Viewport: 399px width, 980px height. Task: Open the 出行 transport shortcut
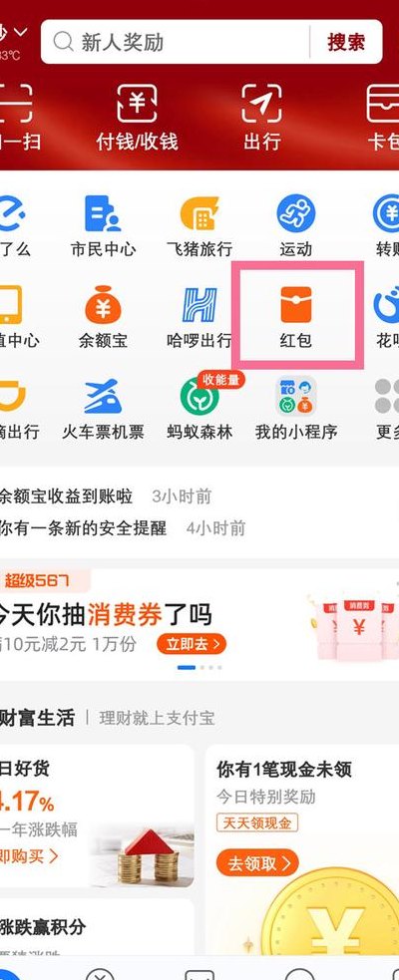click(262, 118)
